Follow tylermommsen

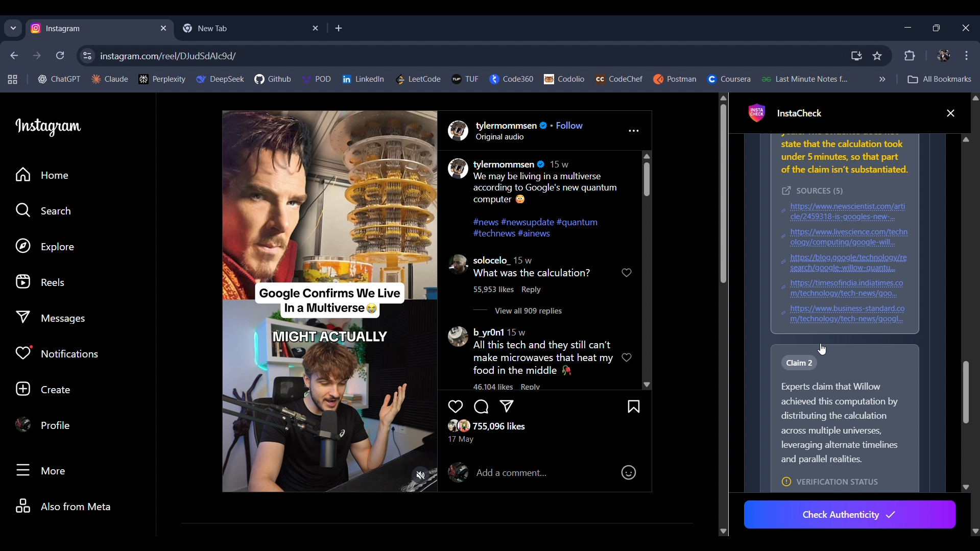click(569, 126)
